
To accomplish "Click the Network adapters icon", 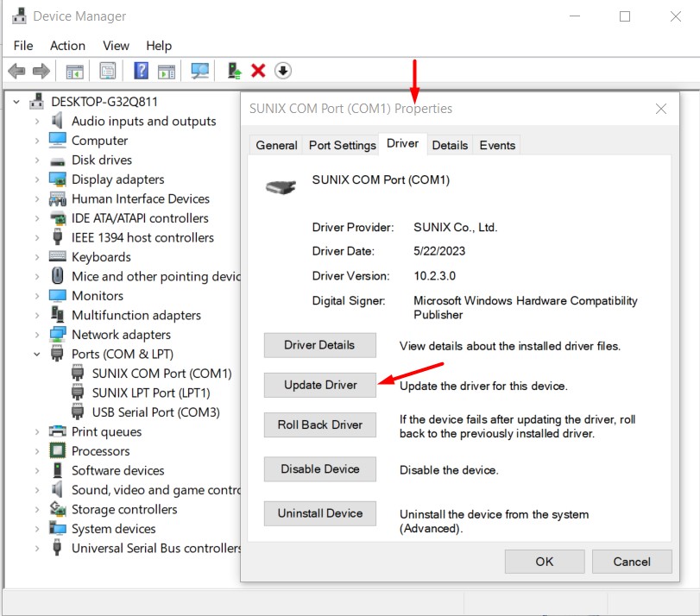I will point(58,334).
